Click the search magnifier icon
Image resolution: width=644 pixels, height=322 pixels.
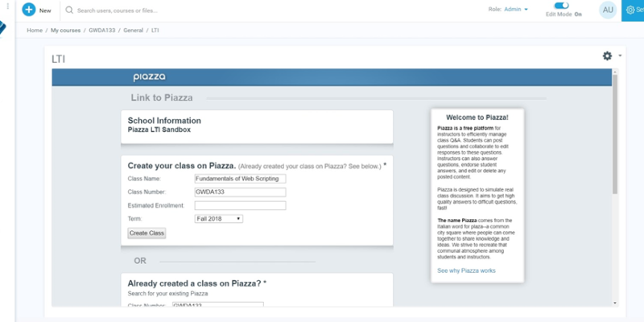click(x=69, y=10)
